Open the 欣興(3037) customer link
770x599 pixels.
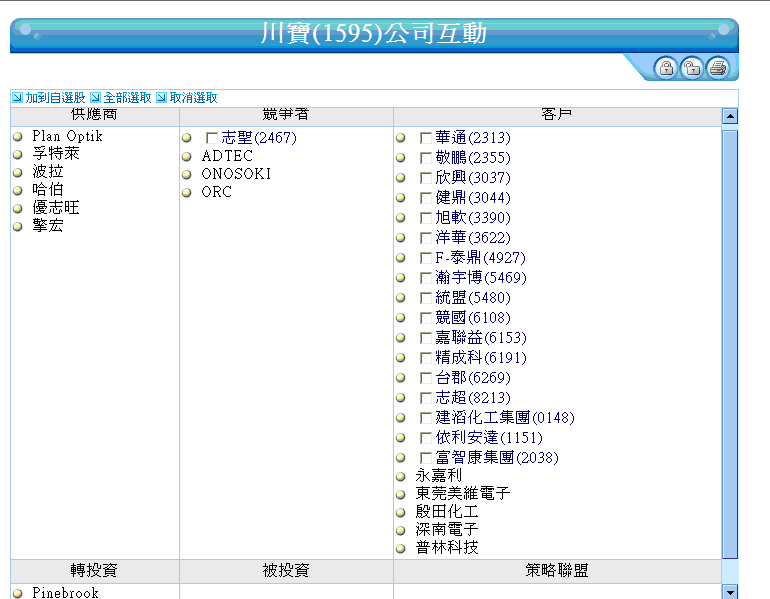(473, 178)
